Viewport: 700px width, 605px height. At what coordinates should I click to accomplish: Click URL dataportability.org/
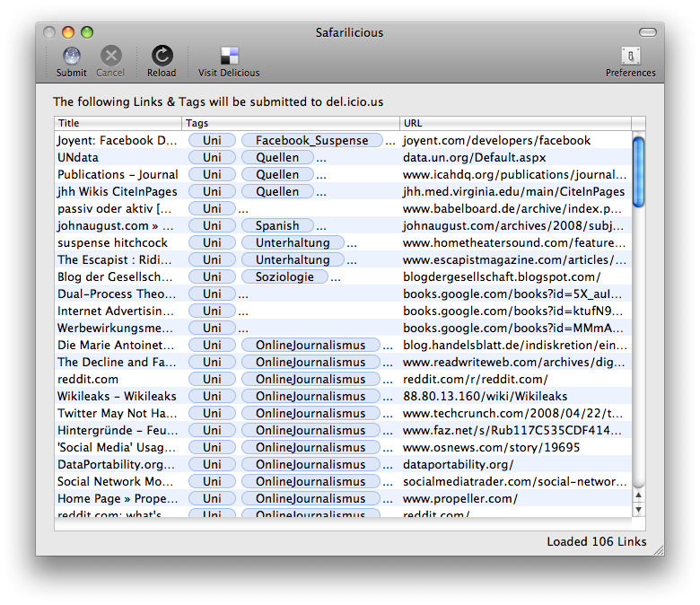pos(458,464)
